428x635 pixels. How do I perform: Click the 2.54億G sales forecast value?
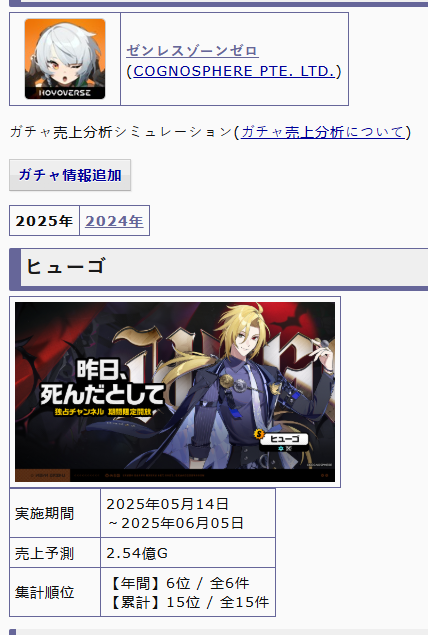(137, 553)
